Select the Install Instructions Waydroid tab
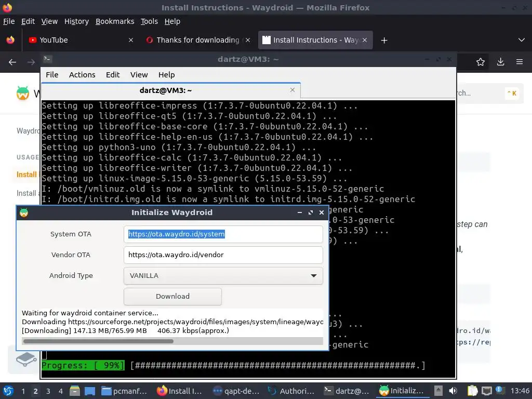This screenshot has height=399, width=532. (x=315, y=40)
